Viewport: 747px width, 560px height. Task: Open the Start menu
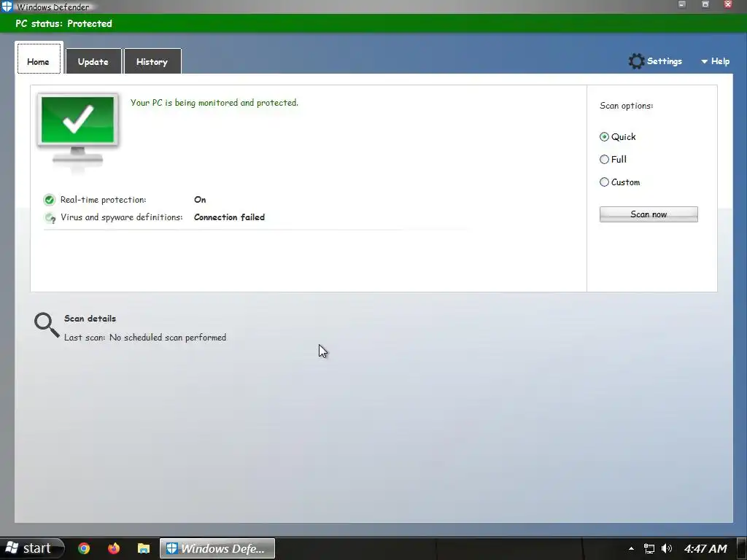click(31, 548)
